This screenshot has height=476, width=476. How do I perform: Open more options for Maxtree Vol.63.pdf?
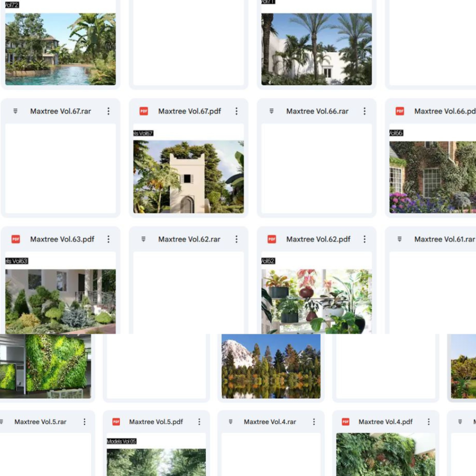click(108, 239)
